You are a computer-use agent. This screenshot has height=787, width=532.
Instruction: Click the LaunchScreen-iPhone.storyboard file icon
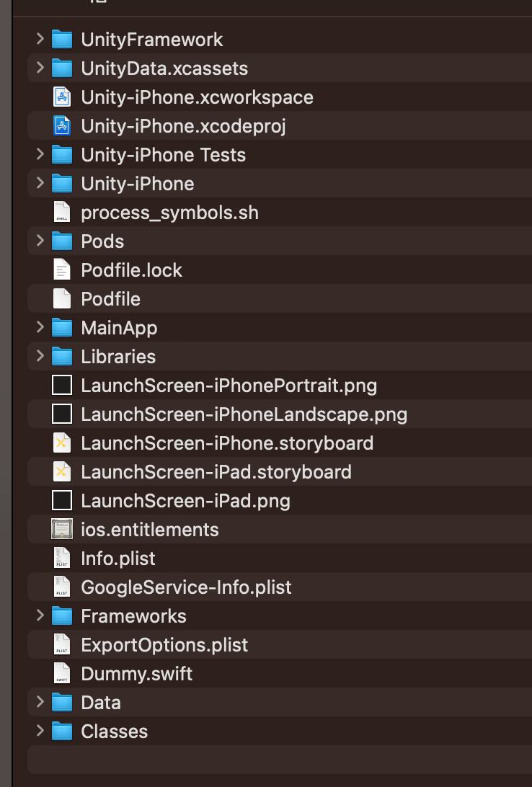[x=62, y=443]
